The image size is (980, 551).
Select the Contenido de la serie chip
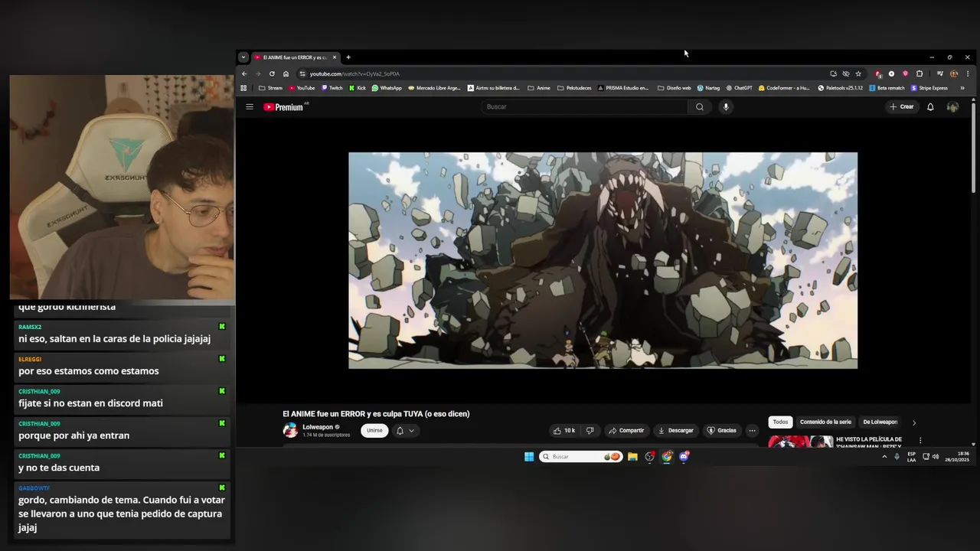(x=825, y=422)
